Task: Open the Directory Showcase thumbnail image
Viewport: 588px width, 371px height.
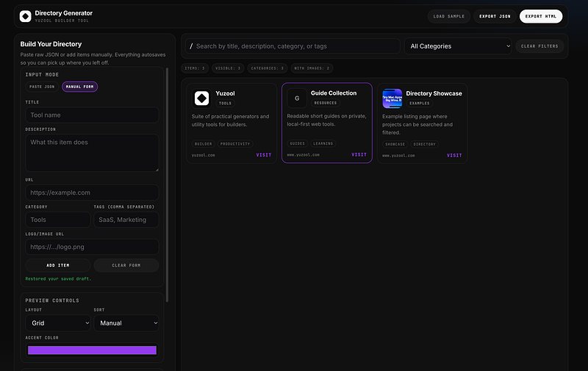Action: pyautogui.click(x=392, y=98)
